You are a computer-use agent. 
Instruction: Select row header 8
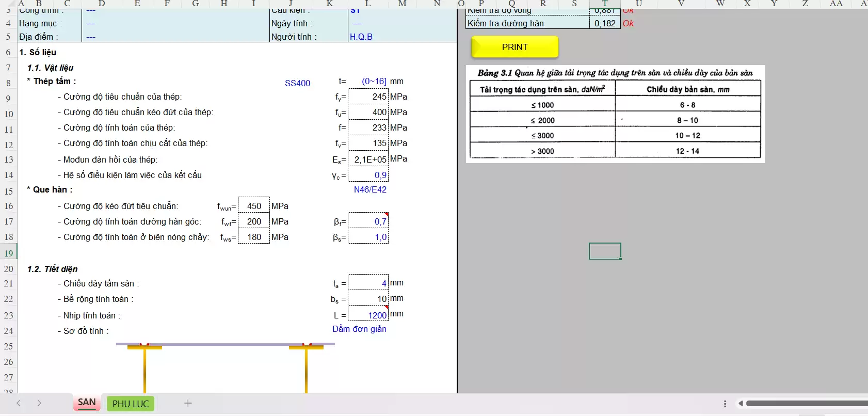[x=9, y=83]
